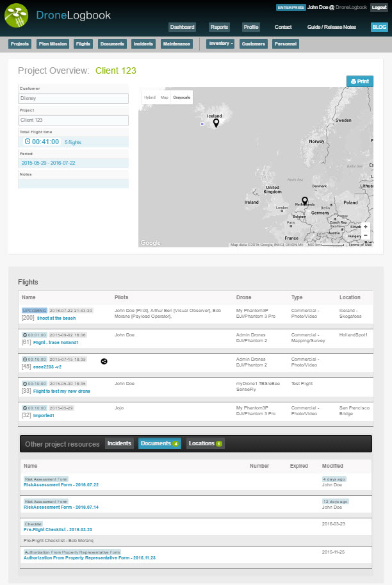Click the empty Notes field
This screenshot has height=585, width=392.
click(74, 183)
